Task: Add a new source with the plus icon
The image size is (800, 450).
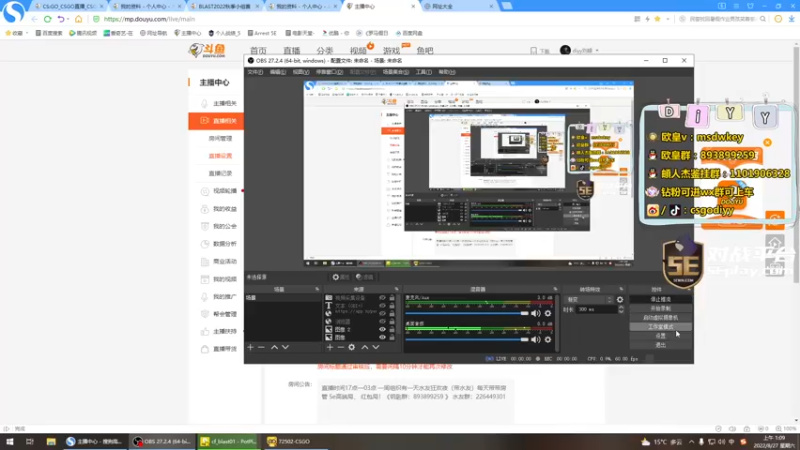Action: [330, 347]
